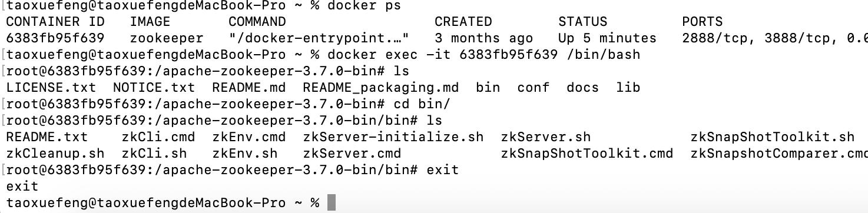Viewport: 868px width, 213px height.
Task: Click the zkCli.sh filename
Action: tap(154, 154)
